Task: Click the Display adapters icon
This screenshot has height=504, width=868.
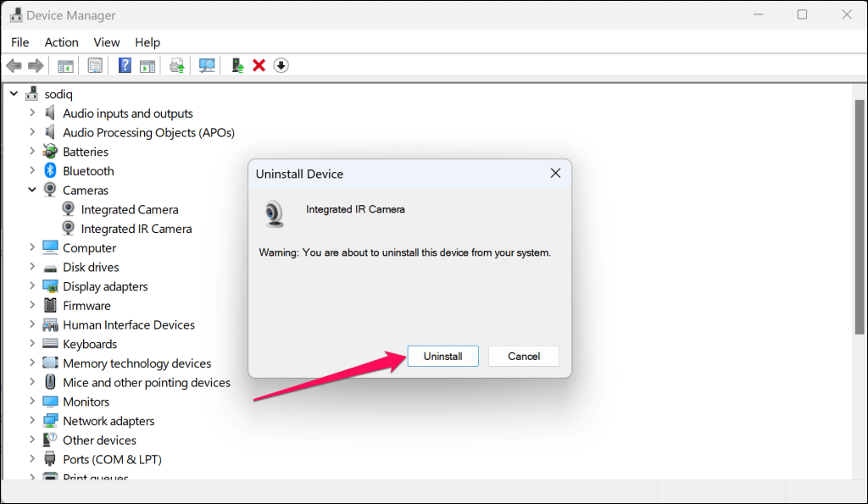Action: tap(50, 286)
